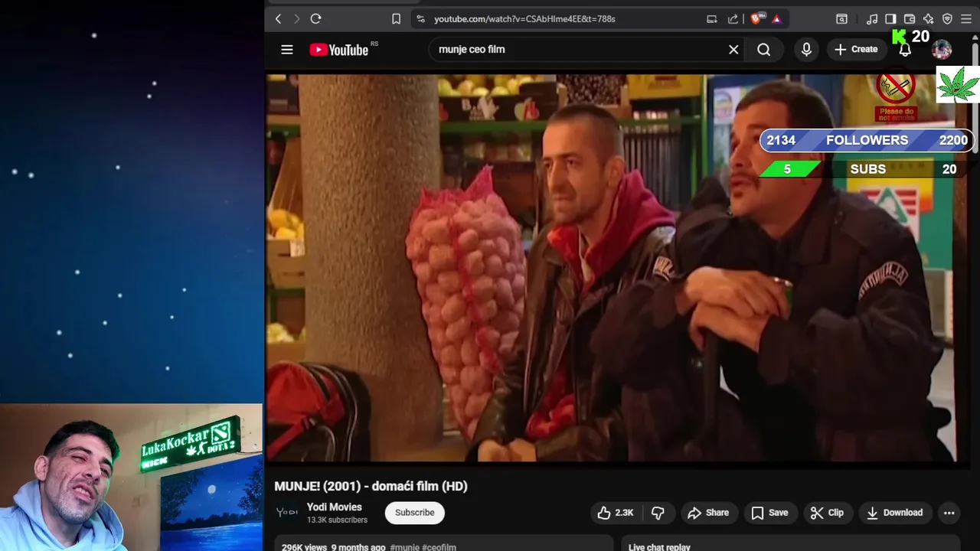Search with your voice microphone button
Screen dimensions: 980x551
coord(806,49)
